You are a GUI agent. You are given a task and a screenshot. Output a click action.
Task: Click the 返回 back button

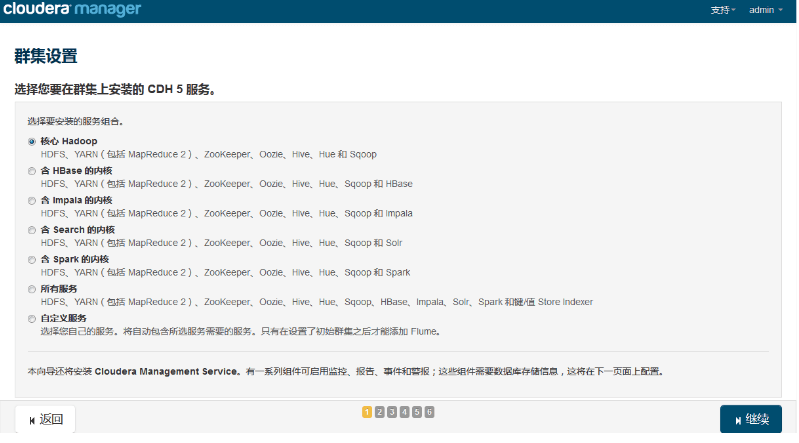pos(45,419)
